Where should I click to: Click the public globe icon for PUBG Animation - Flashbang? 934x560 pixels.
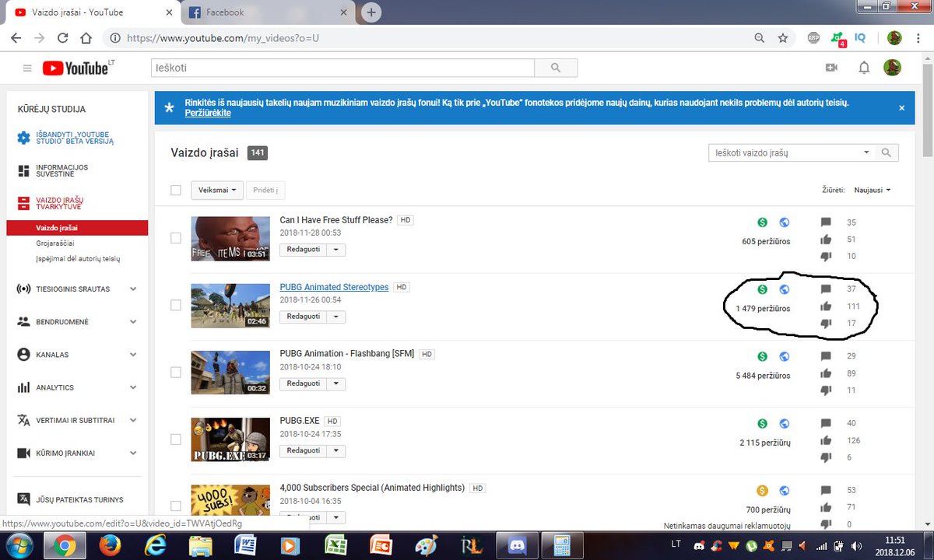[x=785, y=356]
